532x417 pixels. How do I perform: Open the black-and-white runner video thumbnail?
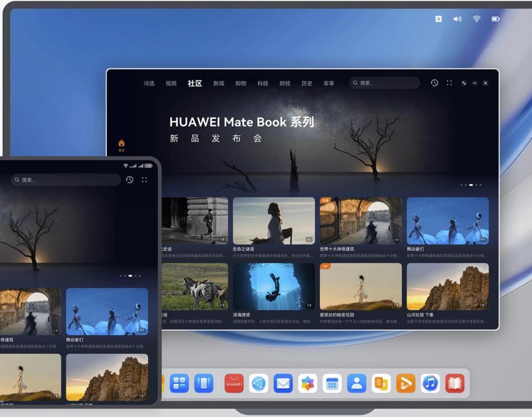(x=195, y=220)
